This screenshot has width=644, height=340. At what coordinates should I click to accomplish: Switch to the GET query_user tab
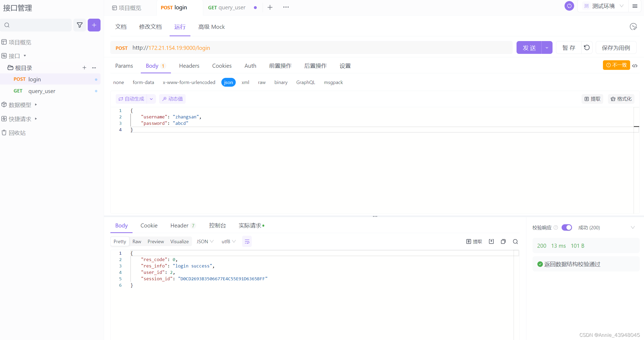tap(227, 7)
